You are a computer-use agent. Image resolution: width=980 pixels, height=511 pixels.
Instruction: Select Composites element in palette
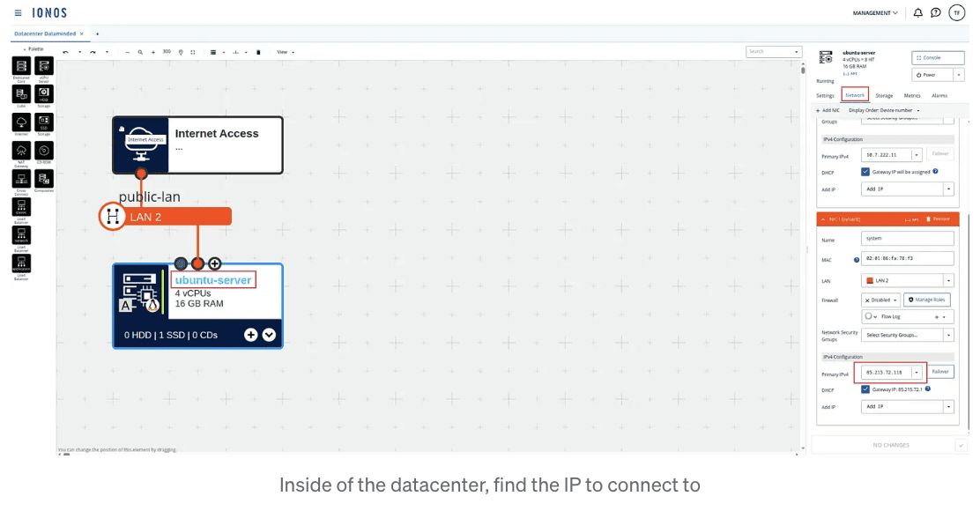pos(44,179)
